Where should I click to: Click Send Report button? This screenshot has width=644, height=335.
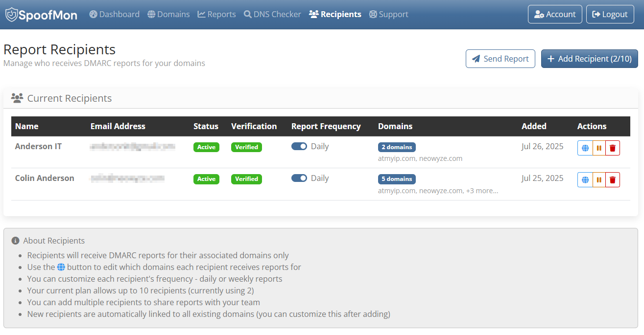(501, 59)
